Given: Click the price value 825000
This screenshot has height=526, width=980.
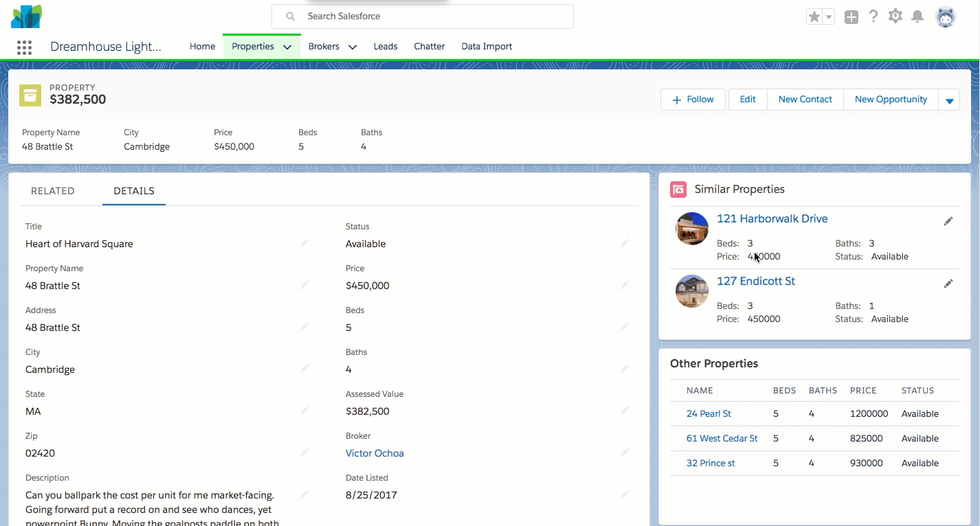Looking at the screenshot, I should (x=867, y=438).
